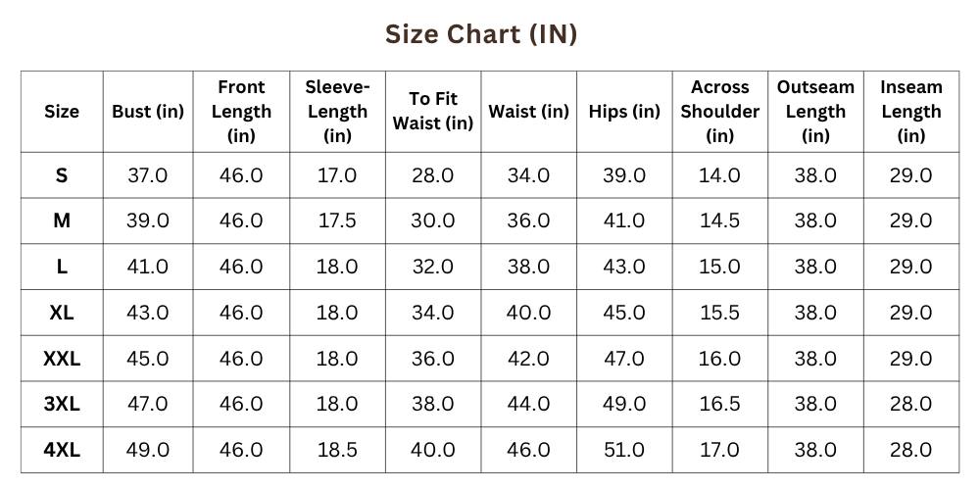This screenshot has height=490, width=980.
Task: Select the Bust (in) column header
Action: click(x=148, y=112)
